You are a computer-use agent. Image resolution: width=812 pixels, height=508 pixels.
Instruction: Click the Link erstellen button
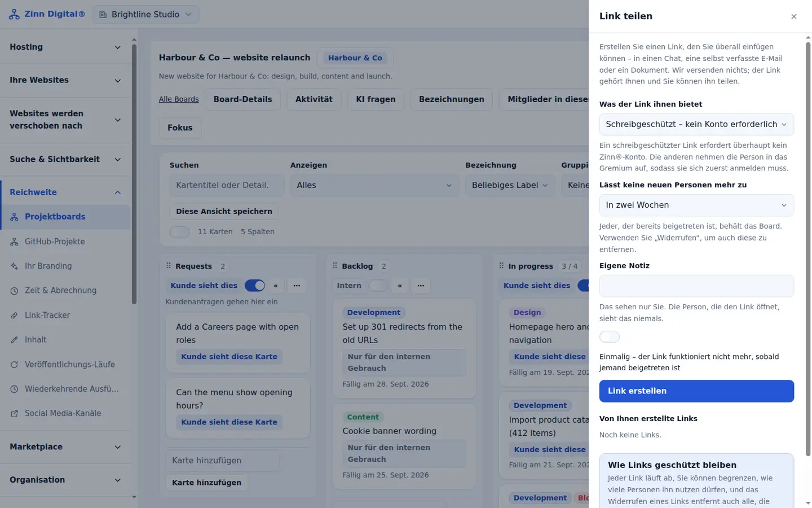pos(696,391)
